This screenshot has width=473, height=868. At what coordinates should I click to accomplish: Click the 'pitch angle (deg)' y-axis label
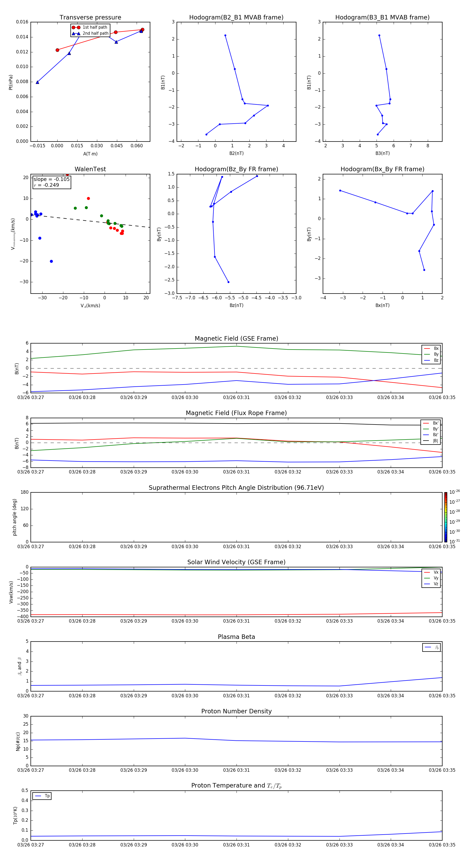(x=14, y=517)
